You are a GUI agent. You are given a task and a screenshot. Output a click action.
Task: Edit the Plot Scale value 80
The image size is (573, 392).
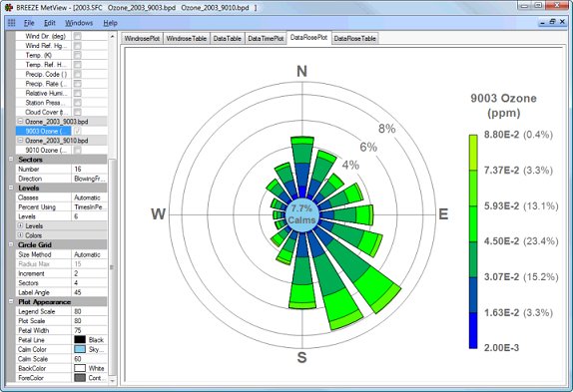[90, 321]
